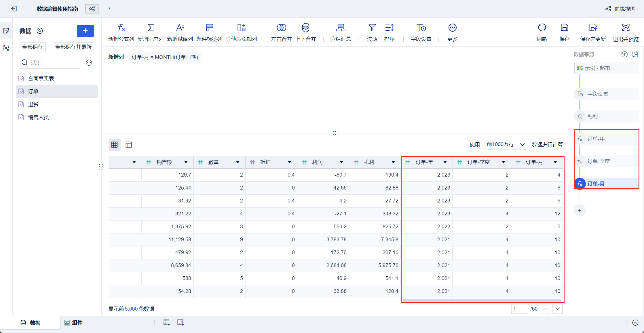This screenshot has height=333, width=644.
Task: Switch to the 组件 tab
Action: (73, 323)
